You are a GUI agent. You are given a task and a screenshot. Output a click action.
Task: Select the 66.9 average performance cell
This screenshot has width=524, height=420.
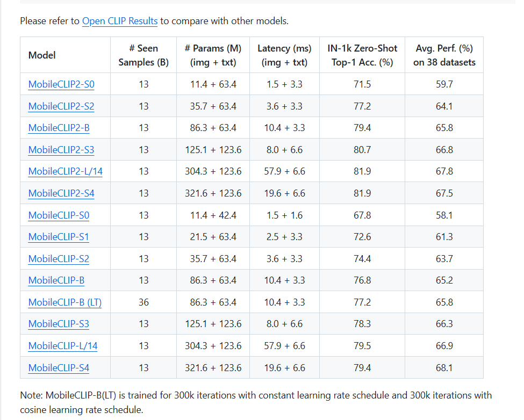pos(444,345)
